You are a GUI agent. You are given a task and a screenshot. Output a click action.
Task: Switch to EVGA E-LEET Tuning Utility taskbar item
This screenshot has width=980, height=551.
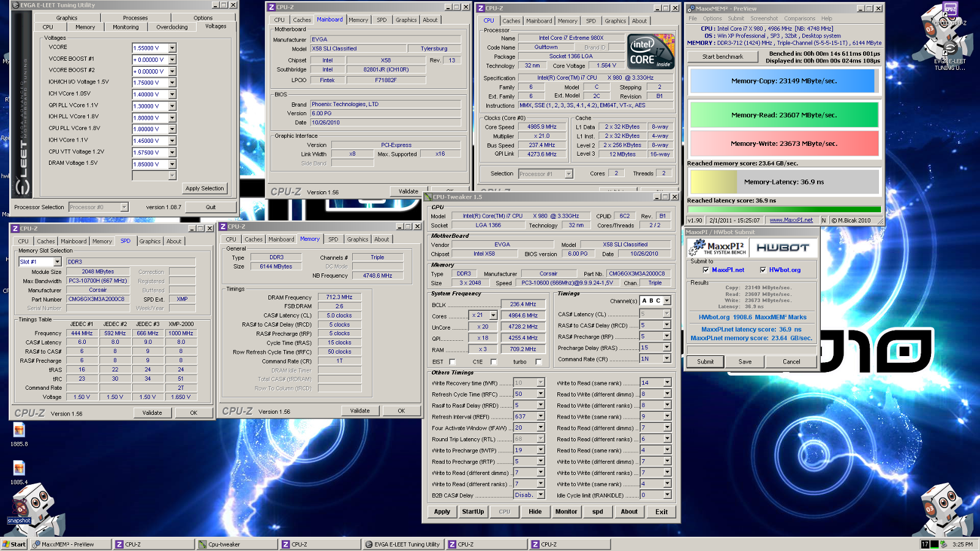coord(404,544)
